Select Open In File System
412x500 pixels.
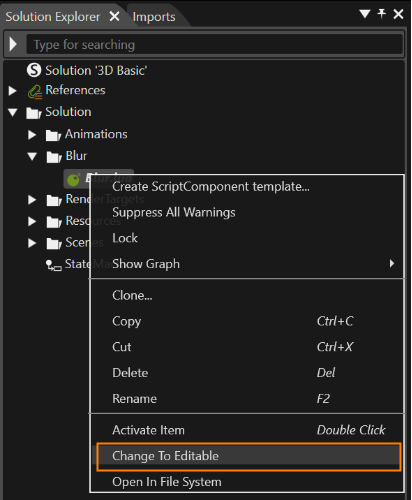[x=167, y=482]
